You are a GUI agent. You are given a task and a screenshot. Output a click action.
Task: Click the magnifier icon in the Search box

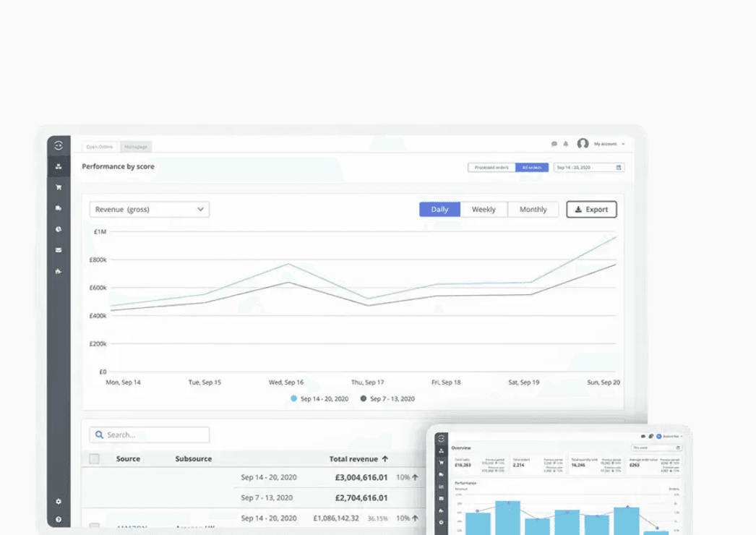(x=99, y=435)
